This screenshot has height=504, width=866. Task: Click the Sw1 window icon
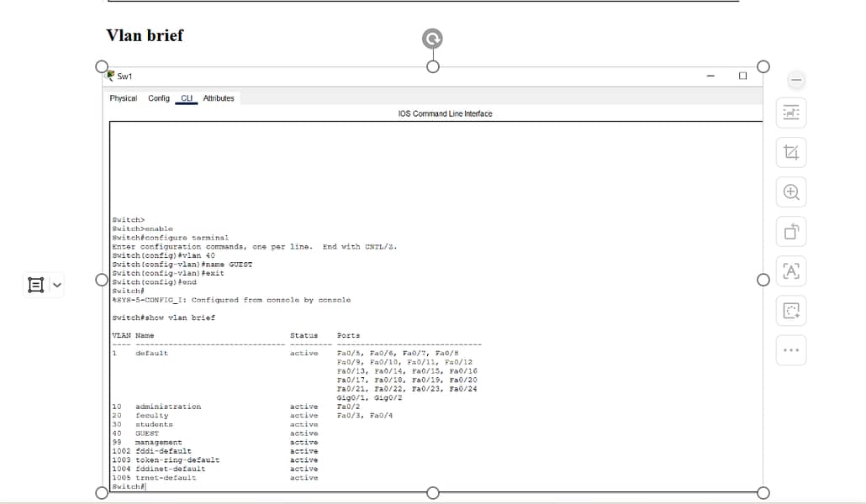pyautogui.click(x=111, y=76)
